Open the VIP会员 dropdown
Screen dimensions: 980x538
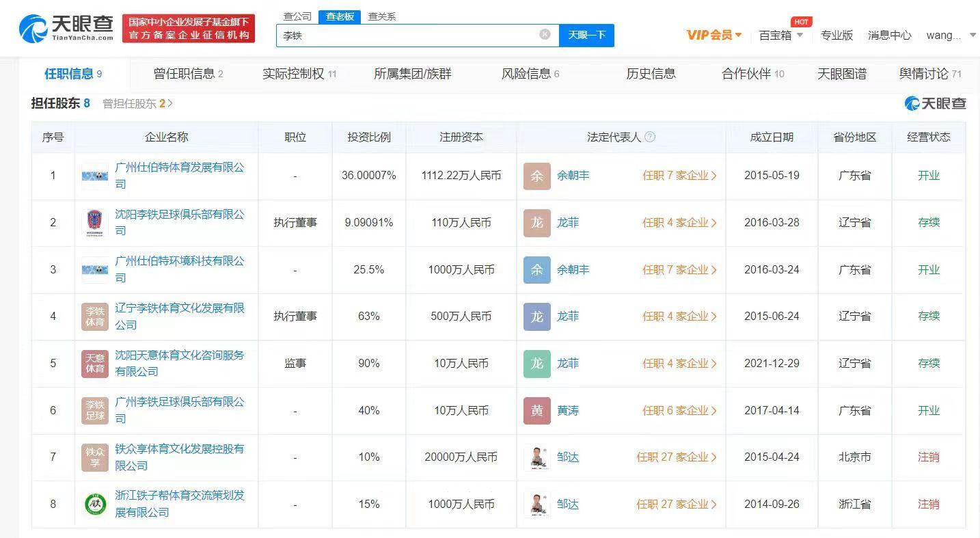[x=714, y=35]
